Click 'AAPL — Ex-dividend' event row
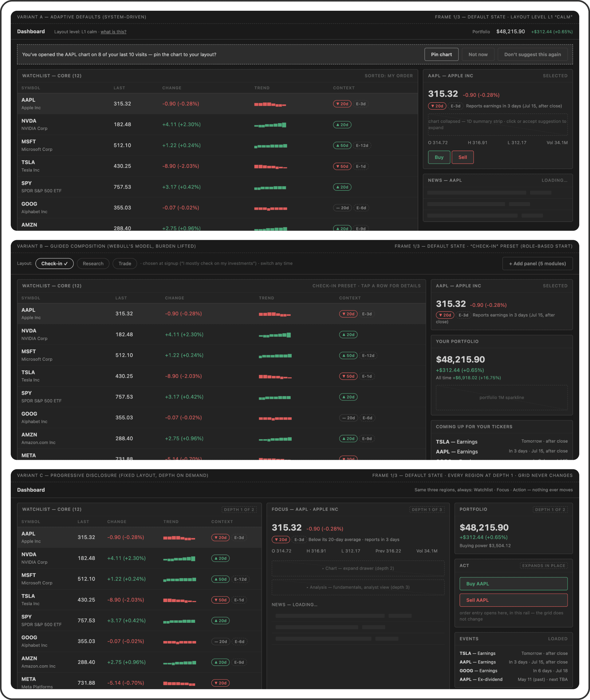The image size is (590, 700). click(x=513, y=679)
